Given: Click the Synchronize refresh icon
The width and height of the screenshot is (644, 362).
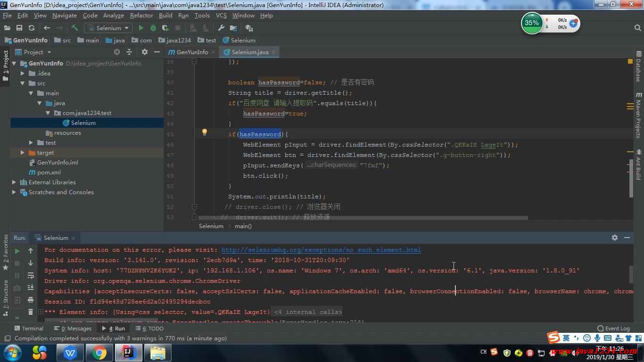Looking at the screenshot, I should tap(32, 28).
